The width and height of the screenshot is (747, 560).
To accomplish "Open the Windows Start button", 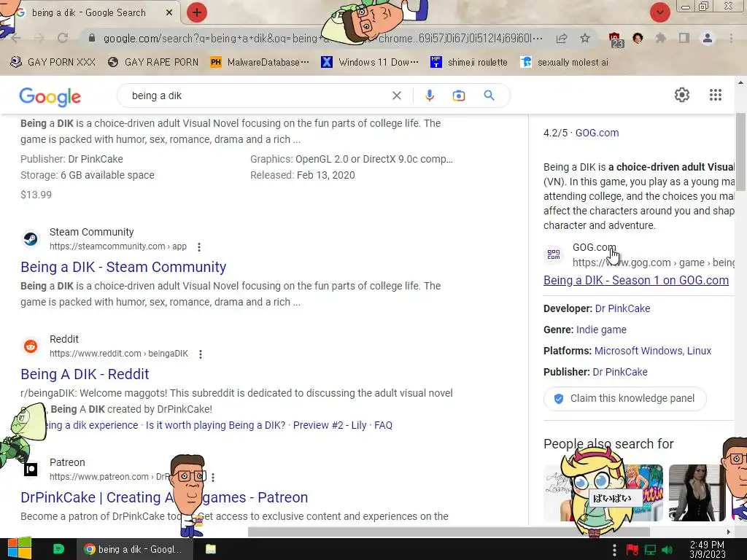I will [19, 548].
